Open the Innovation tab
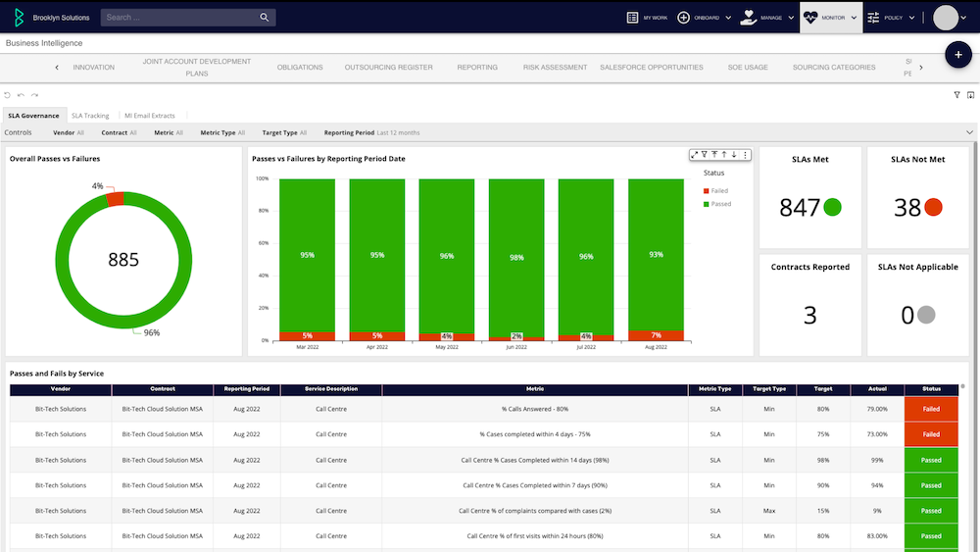Screen dimensions: 980x552 coord(94,68)
